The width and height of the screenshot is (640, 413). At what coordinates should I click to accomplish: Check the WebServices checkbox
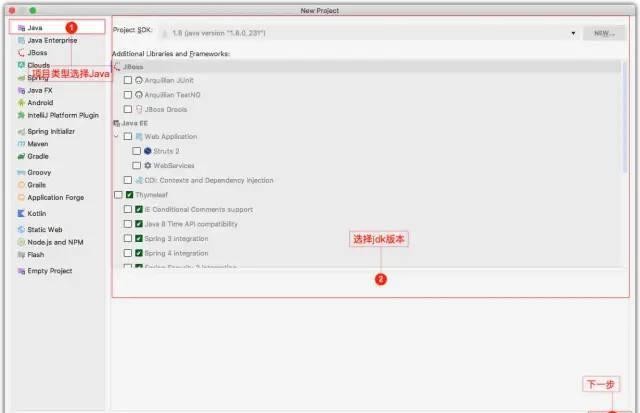tap(137, 165)
